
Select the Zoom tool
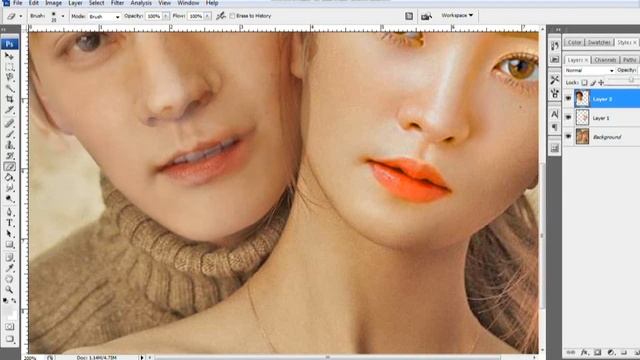click(9, 289)
